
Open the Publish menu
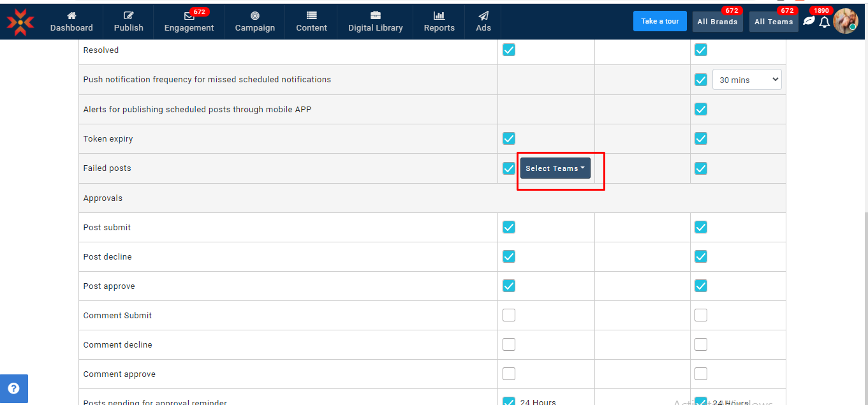(128, 22)
